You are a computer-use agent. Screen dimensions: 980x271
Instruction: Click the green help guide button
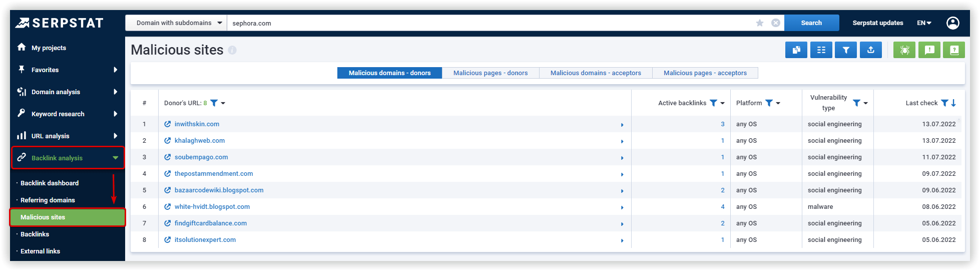954,50
